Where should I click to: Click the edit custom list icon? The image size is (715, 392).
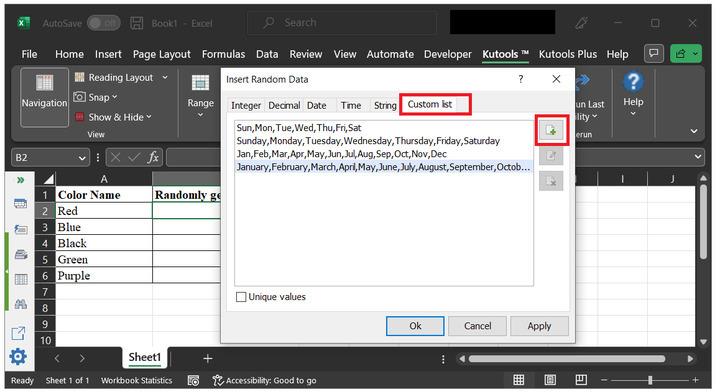[x=551, y=156]
